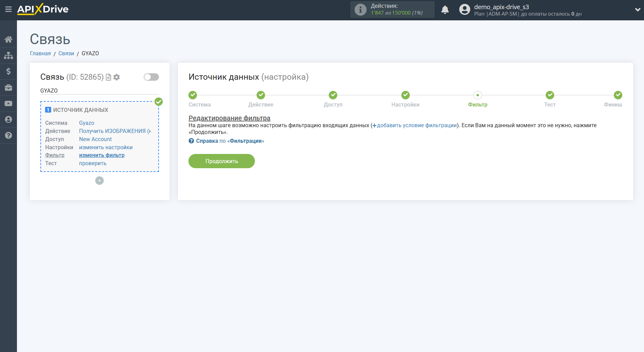Click the Продолжить button
The width and height of the screenshot is (644, 352).
pos(221,161)
